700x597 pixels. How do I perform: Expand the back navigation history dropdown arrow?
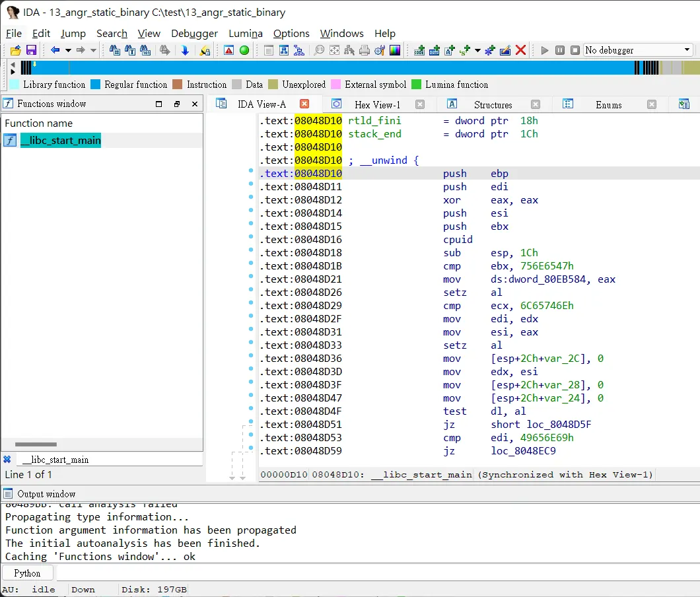68,50
